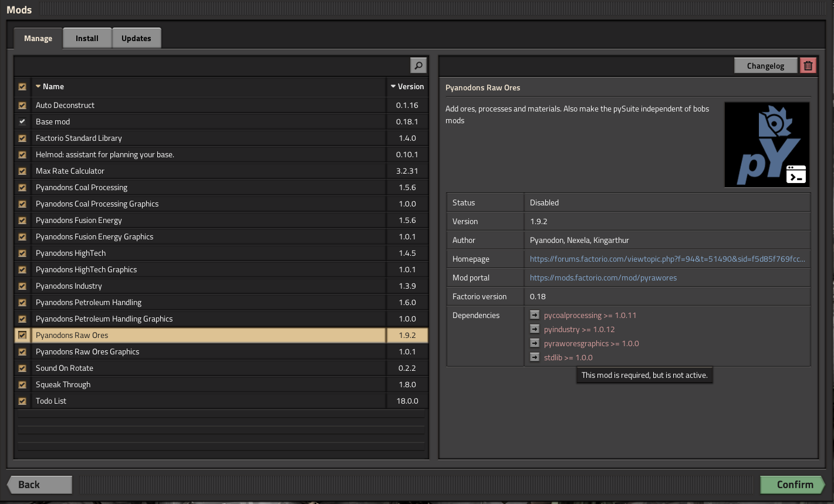This screenshot has height=504, width=834.
Task: Select Pyanodons Petroleum Handling Graphics row
Action: click(221, 319)
